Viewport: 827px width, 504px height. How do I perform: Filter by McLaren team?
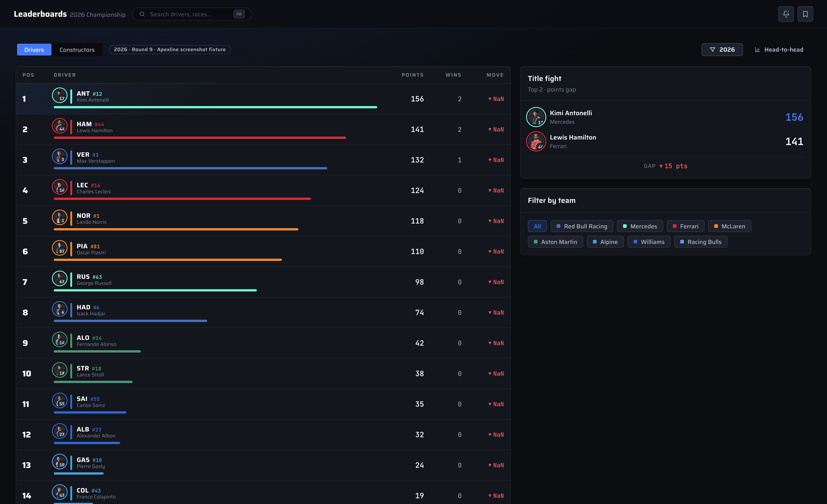(x=730, y=226)
